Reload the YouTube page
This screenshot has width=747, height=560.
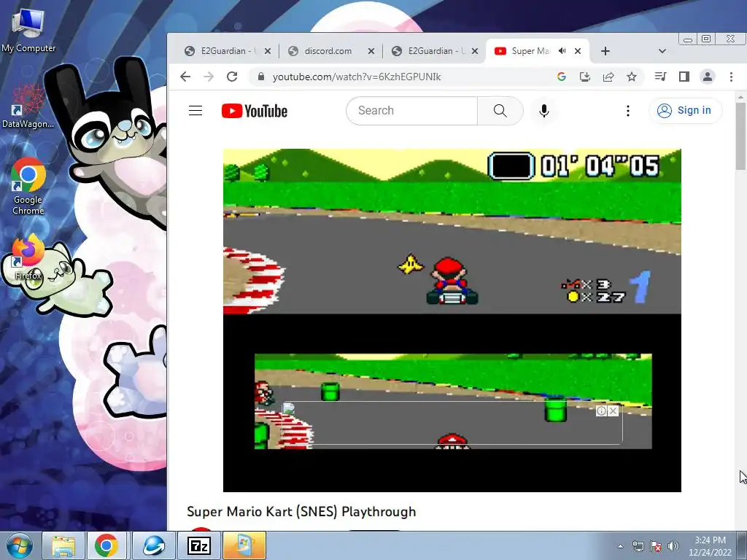click(x=232, y=77)
